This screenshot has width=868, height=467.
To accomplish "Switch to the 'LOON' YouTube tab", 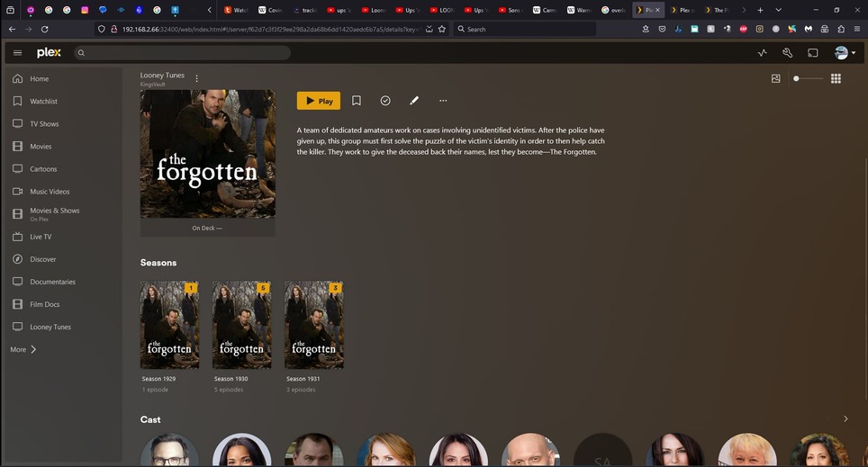I will click(x=442, y=10).
